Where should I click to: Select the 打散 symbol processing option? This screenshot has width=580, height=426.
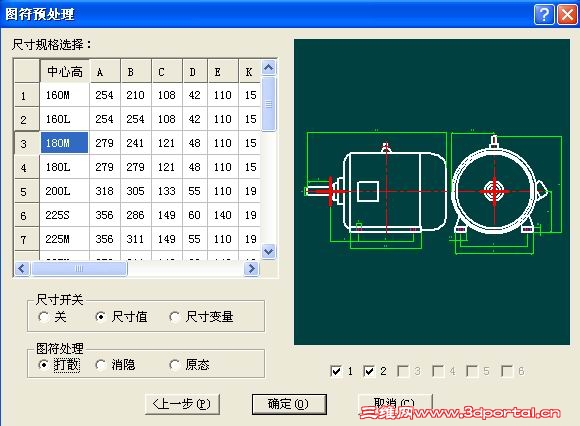pos(59,365)
